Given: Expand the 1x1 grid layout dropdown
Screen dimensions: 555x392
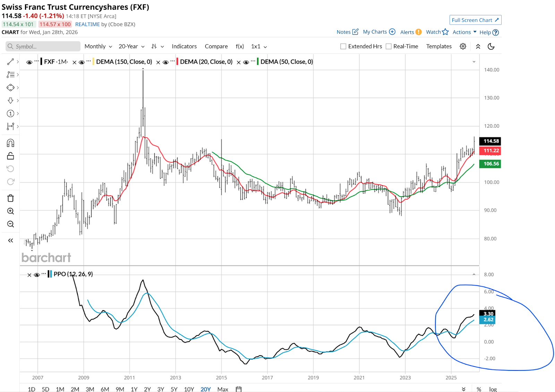Looking at the screenshot, I should (x=259, y=46).
